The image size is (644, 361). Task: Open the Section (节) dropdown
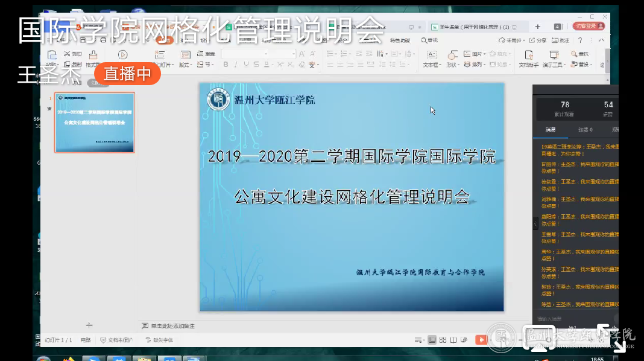tap(206, 65)
